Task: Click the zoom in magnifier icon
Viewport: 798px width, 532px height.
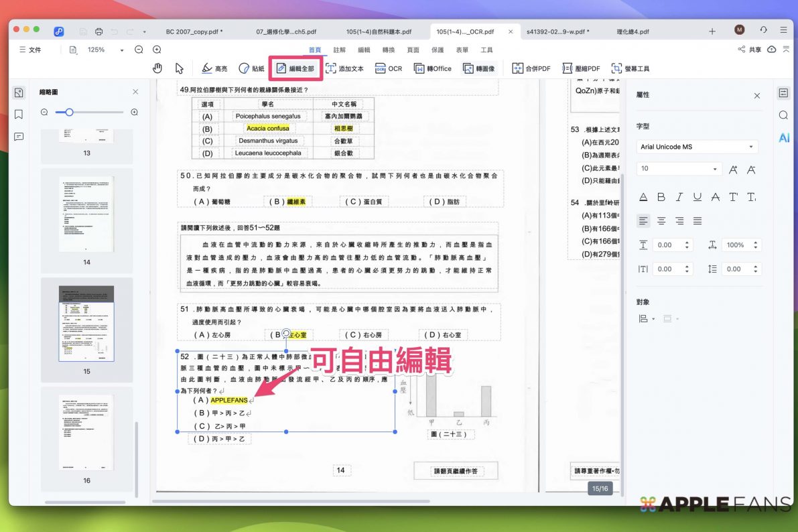Action: (157, 50)
